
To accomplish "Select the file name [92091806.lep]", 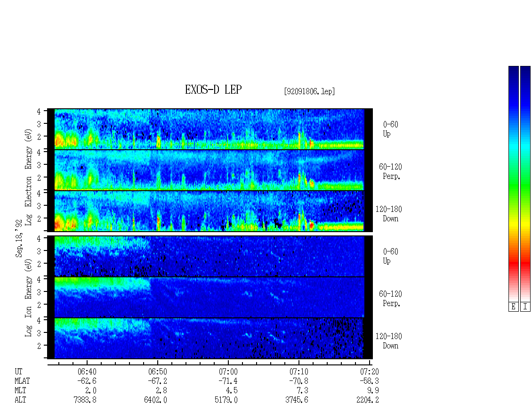I will pyautogui.click(x=309, y=91).
